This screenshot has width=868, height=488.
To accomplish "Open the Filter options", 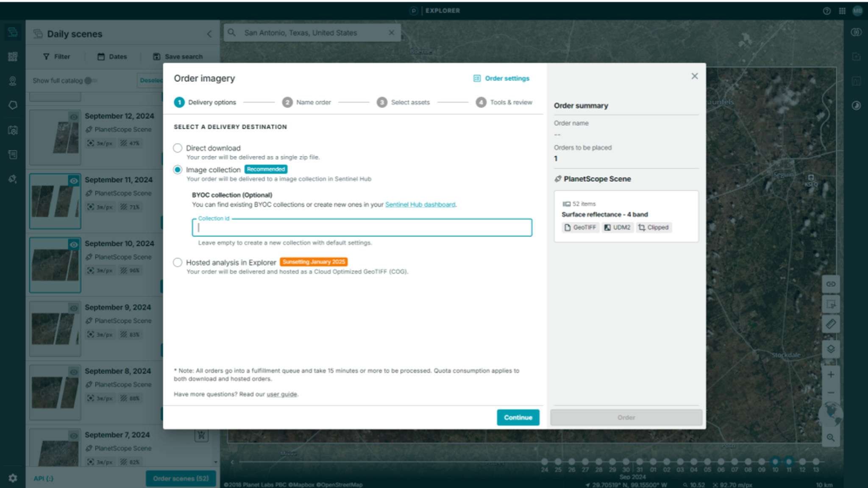I will (56, 57).
